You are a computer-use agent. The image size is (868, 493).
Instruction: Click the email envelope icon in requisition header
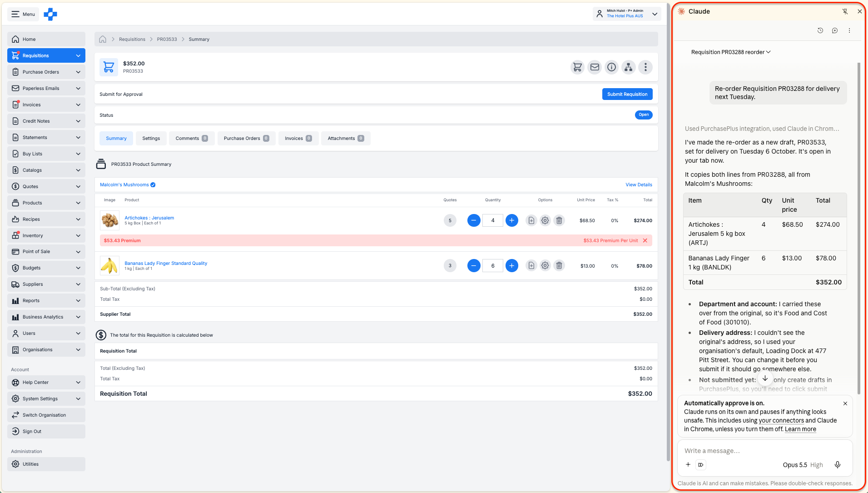click(x=595, y=67)
